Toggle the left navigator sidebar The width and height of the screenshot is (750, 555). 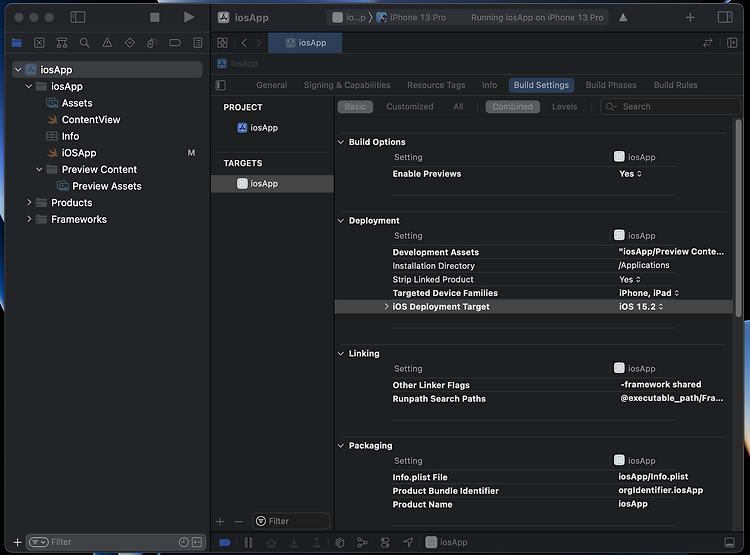point(78,17)
